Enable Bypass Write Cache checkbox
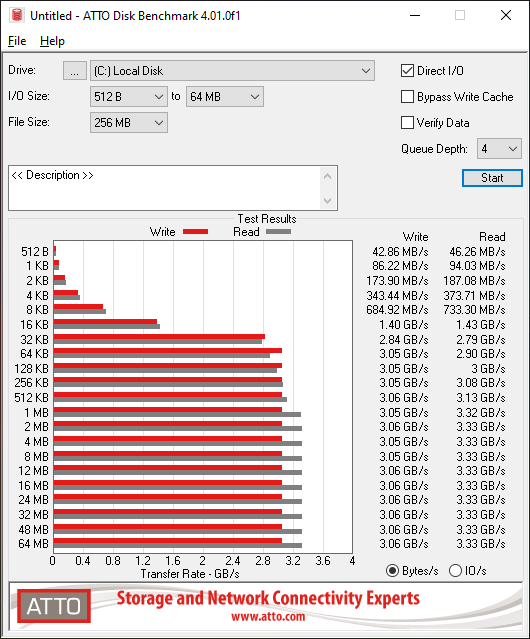The width and height of the screenshot is (530, 639). tap(407, 97)
